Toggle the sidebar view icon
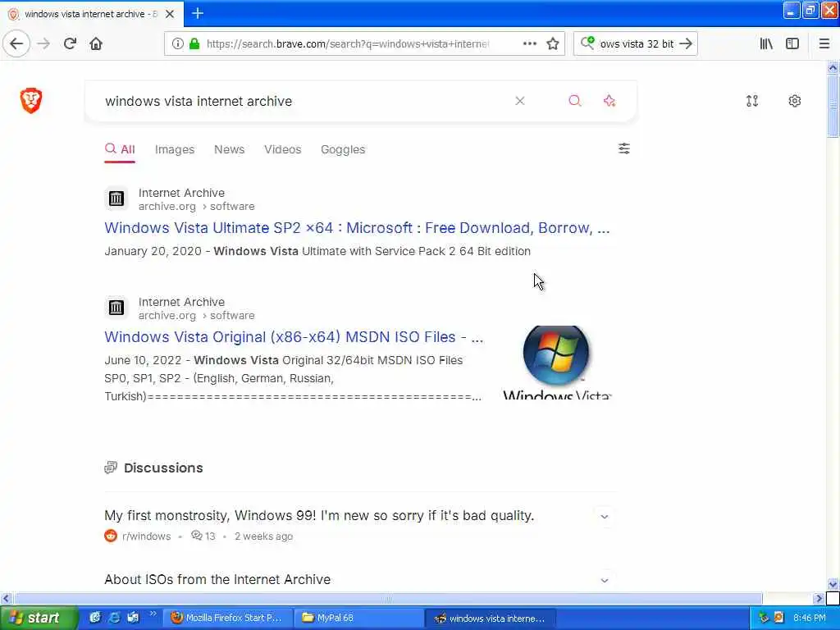Screen dimensions: 840x630 (792, 43)
